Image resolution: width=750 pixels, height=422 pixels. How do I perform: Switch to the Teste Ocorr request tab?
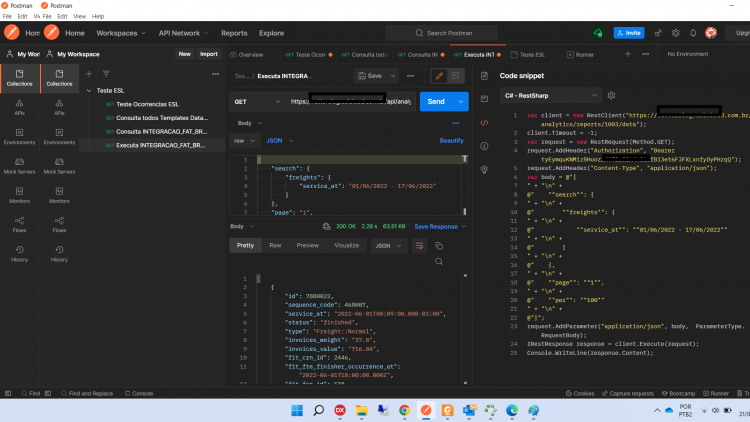coord(309,55)
